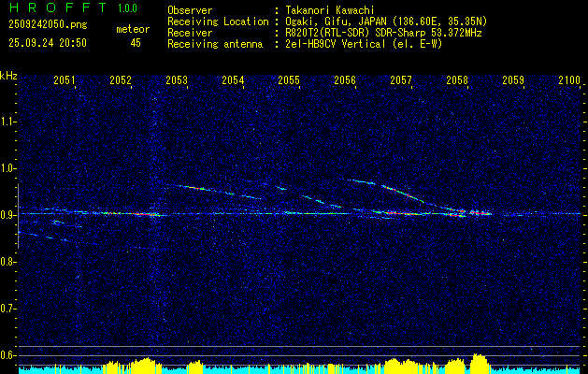
Task: Click the version number 1.0.0
Action: 127,8
